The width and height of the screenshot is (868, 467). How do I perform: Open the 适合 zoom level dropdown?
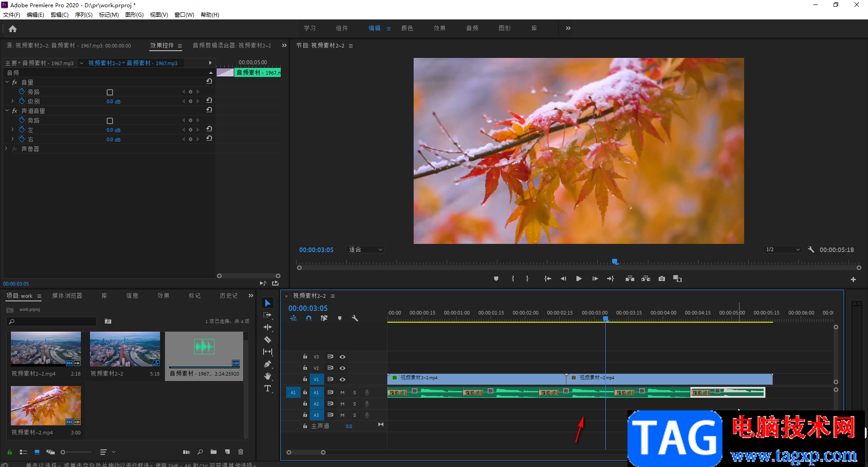(x=365, y=249)
